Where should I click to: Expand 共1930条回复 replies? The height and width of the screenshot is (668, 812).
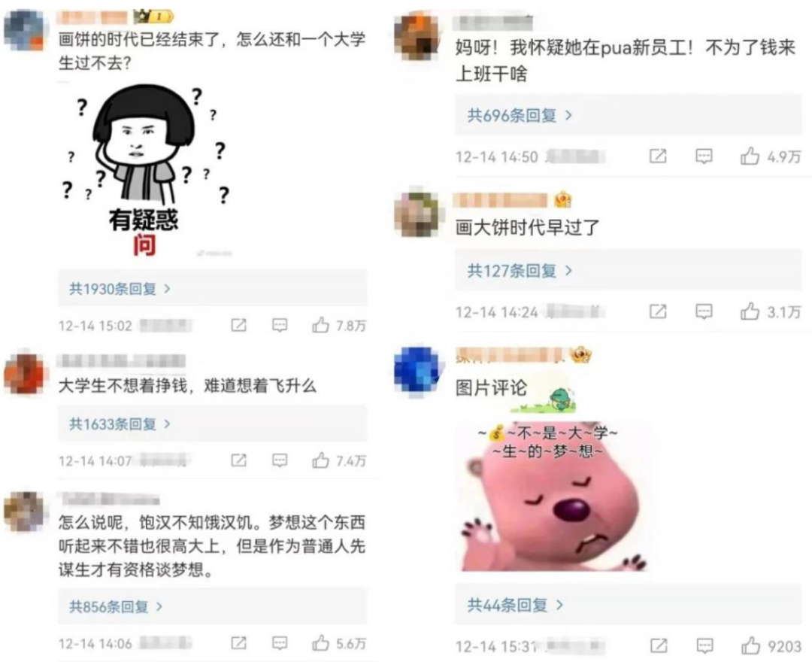(212, 288)
